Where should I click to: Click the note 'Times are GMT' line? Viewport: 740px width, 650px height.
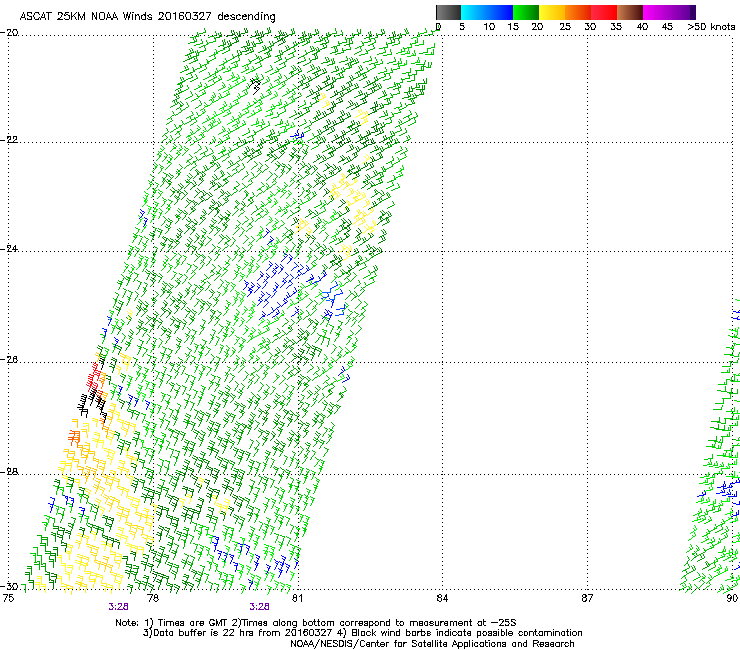click(316, 623)
